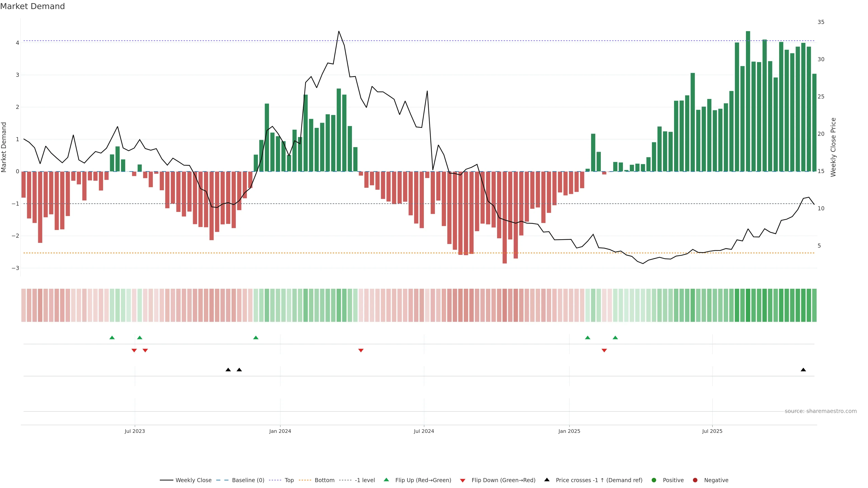This screenshot has height=488, width=868.
Task: Click the green Positive legend dot
Action: [654, 480]
